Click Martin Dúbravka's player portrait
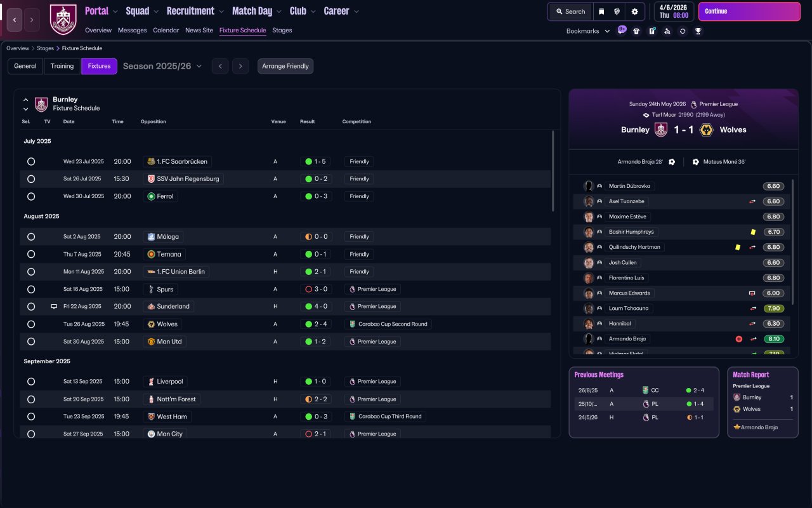 (589, 186)
